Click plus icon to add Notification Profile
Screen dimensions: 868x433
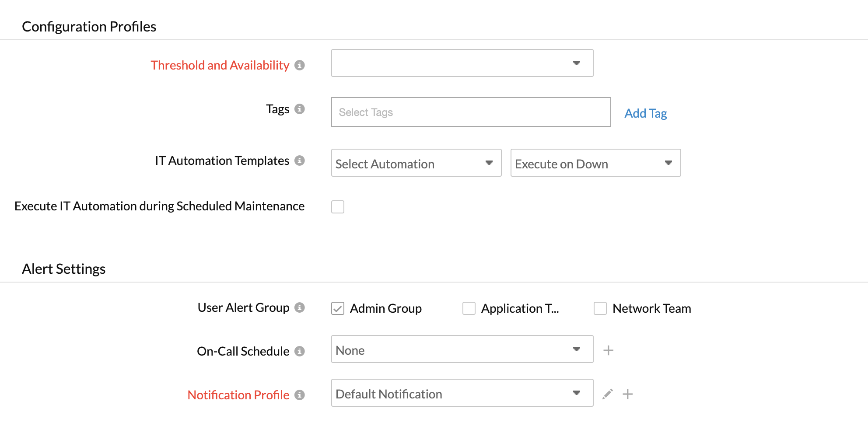click(x=627, y=394)
